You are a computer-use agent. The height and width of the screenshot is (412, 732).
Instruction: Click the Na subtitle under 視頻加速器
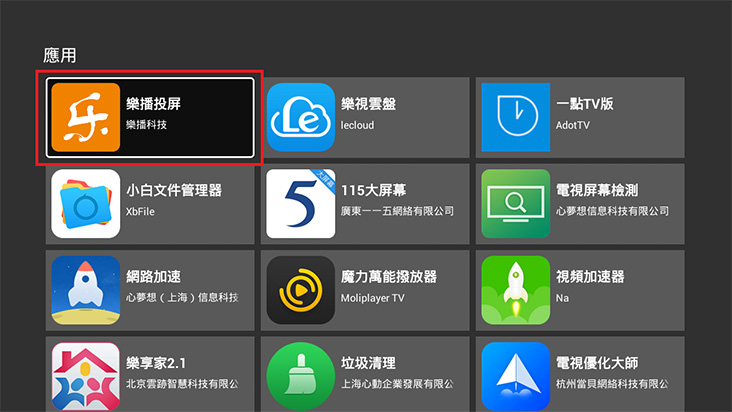click(562, 298)
